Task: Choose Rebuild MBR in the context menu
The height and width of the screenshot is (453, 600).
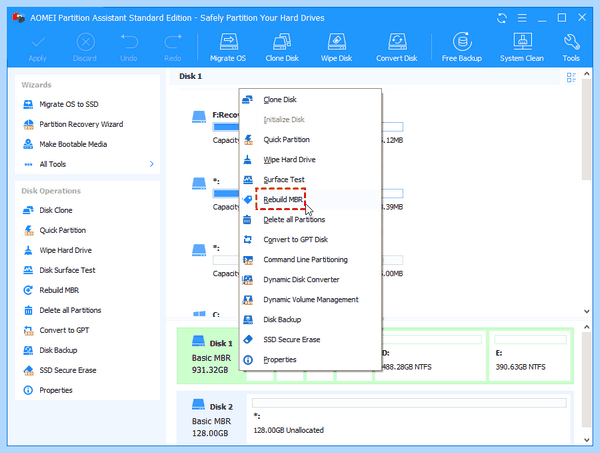Action: click(310, 199)
